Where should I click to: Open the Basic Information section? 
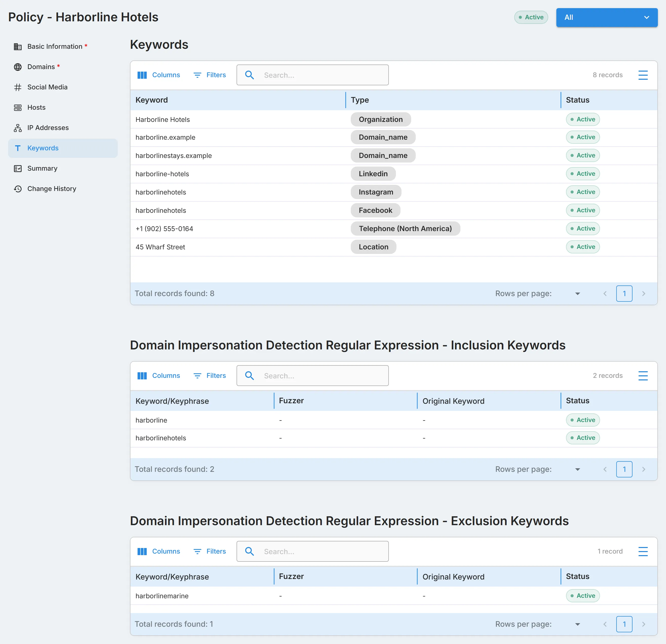pos(63,46)
